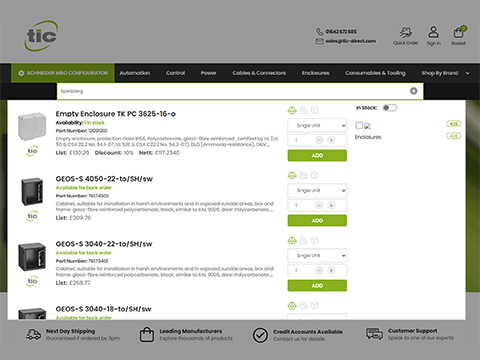Open the Shop By Brand menu
The width and height of the screenshot is (480, 360).
point(440,73)
